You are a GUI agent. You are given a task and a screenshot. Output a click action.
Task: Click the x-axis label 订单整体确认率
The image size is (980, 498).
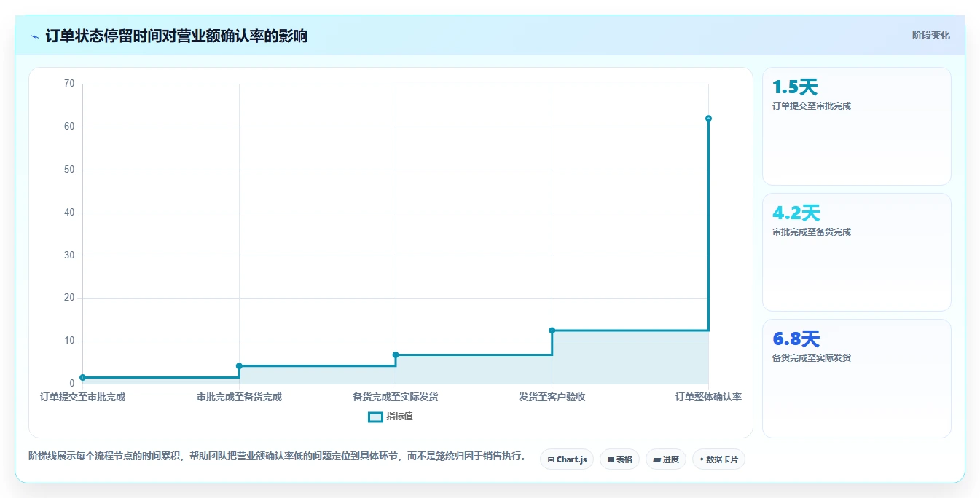(708, 397)
